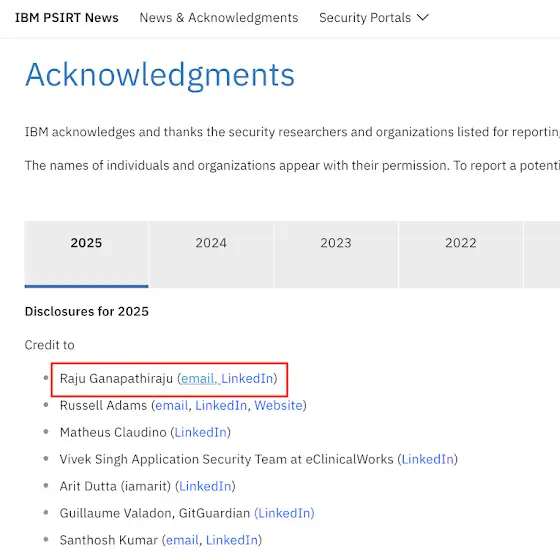The image size is (560, 560).
Task: Open Guillaume Valadon's LinkedIn link
Action: tap(284, 513)
